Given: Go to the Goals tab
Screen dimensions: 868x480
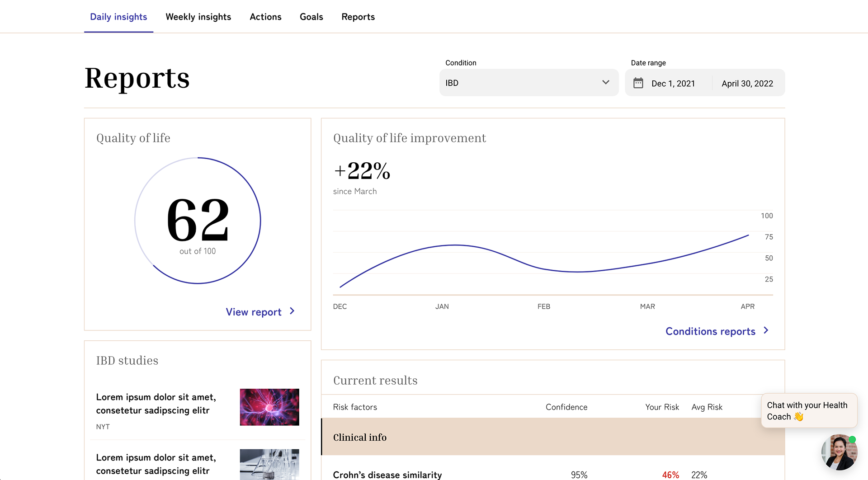Looking at the screenshot, I should [x=311, y=17].
